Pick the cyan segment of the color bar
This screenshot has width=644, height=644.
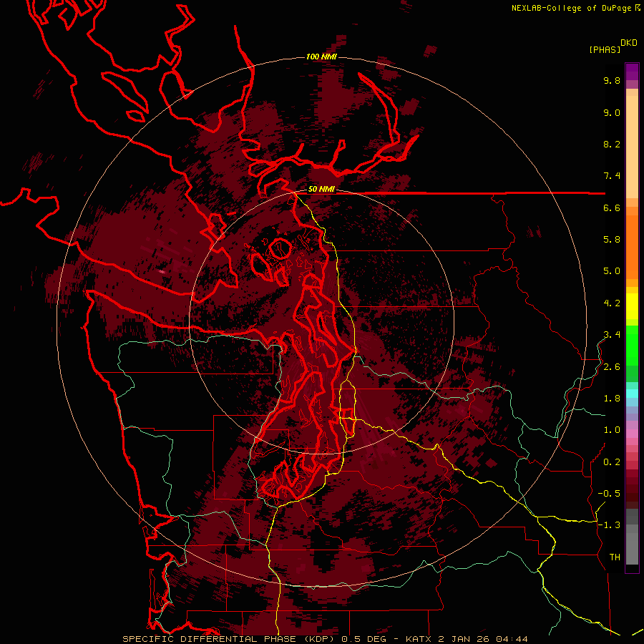(632, 394)
